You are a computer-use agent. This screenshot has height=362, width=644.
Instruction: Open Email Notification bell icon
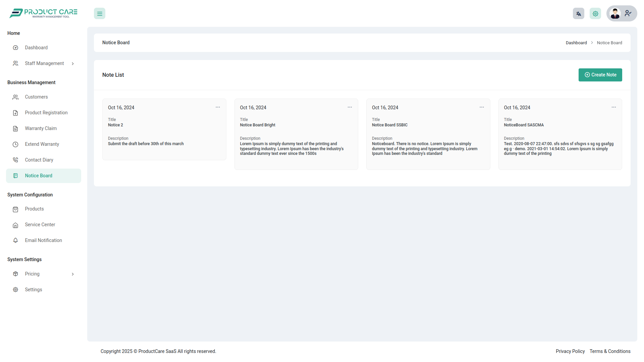click(x=15, y=240)
